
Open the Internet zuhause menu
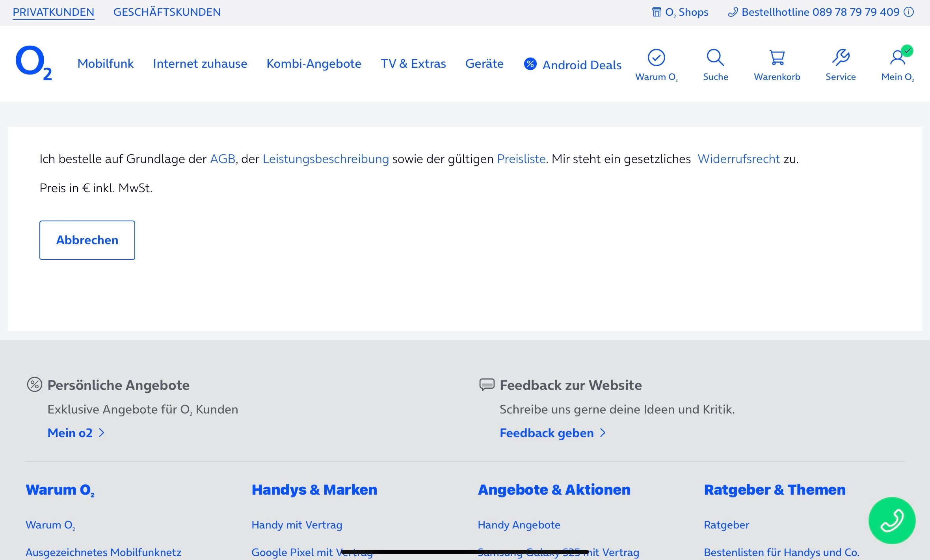[200, 63]
